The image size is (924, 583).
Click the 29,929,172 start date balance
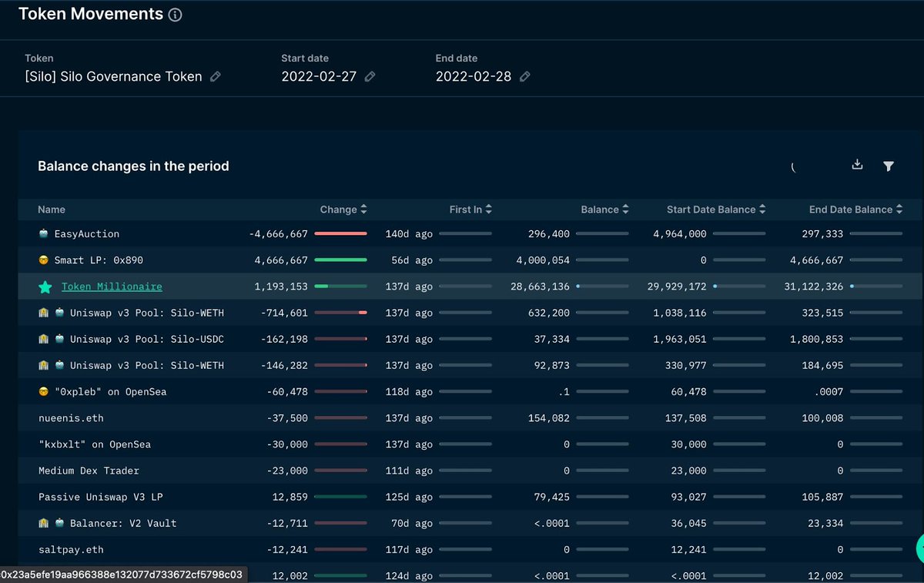[x=677, y=286]
